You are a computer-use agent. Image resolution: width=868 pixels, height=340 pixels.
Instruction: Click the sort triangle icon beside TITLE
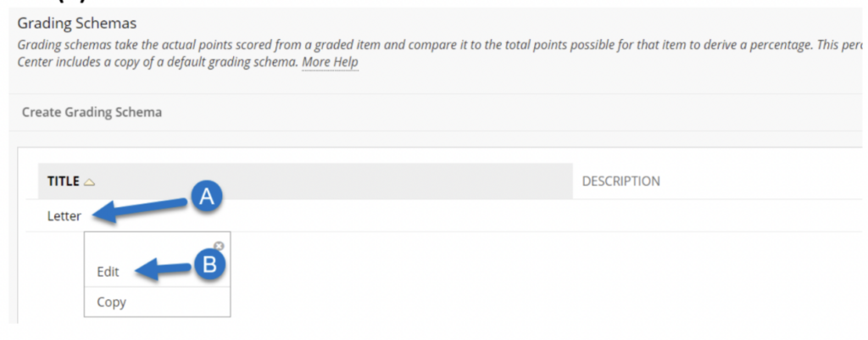pos(89,181)
